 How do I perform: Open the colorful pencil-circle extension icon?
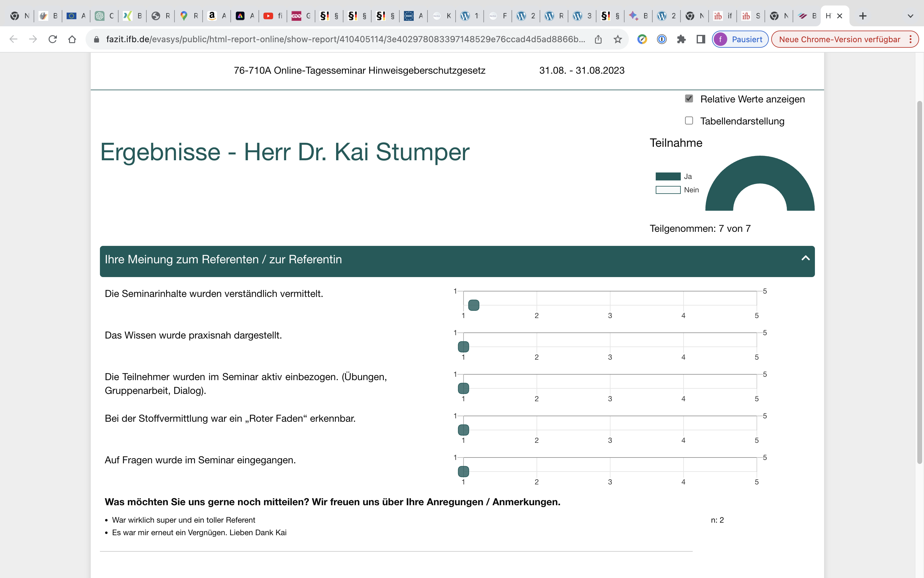(642, 39)
